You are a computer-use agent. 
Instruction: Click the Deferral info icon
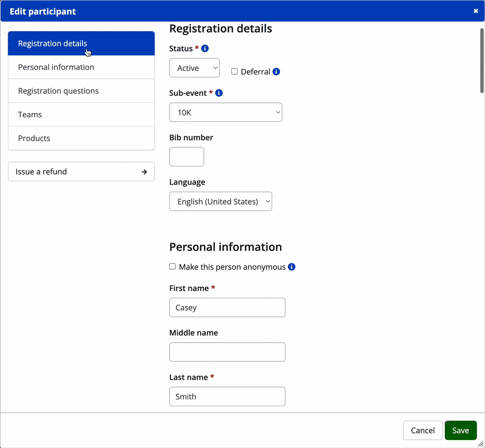pos(276,72)
